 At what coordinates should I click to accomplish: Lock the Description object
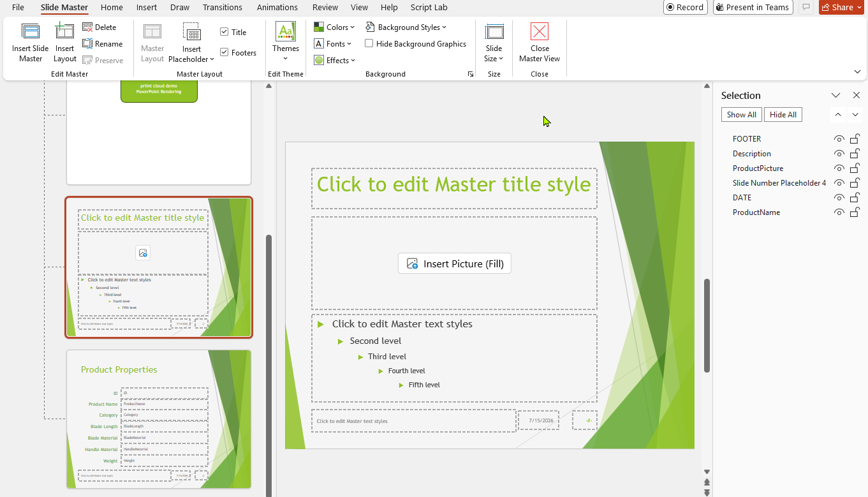tap(855, 154)
